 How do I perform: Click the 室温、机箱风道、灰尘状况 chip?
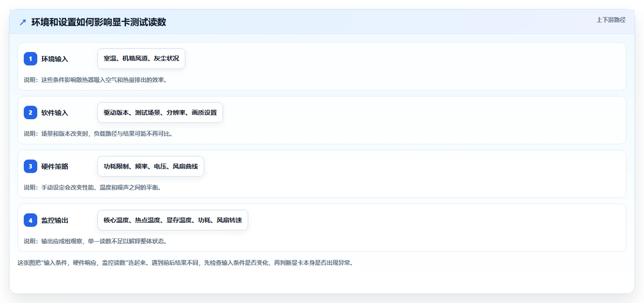[141, 59]
